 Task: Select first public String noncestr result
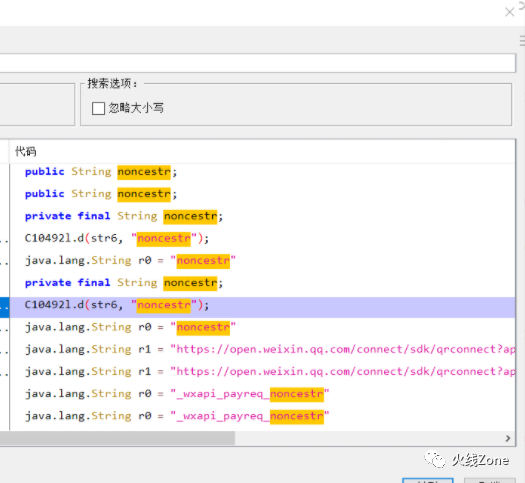pyautogui.click(x=262, y=172)
